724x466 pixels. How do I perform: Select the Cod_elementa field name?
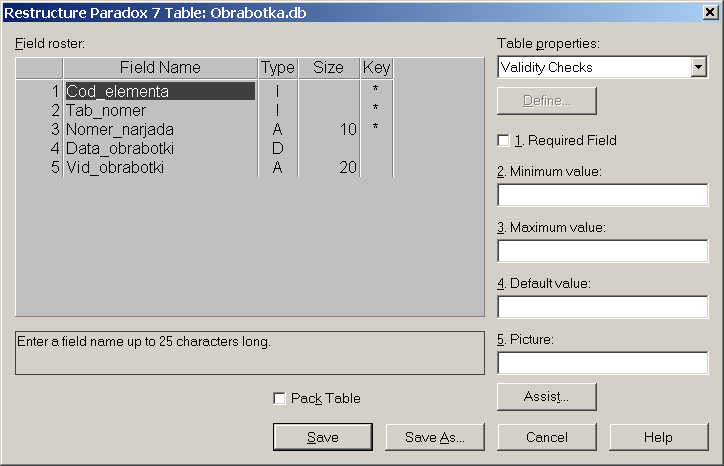pos(160,91)
